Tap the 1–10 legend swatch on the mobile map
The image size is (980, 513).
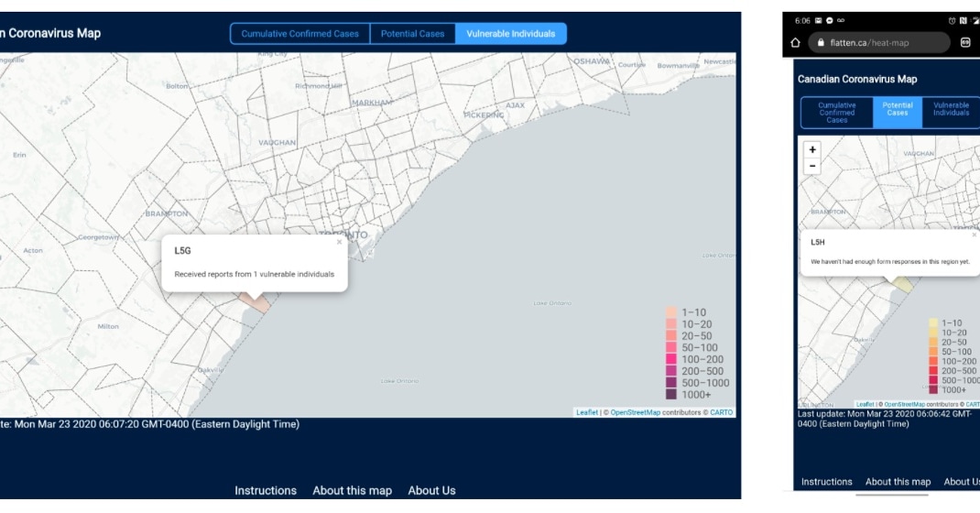933,323
